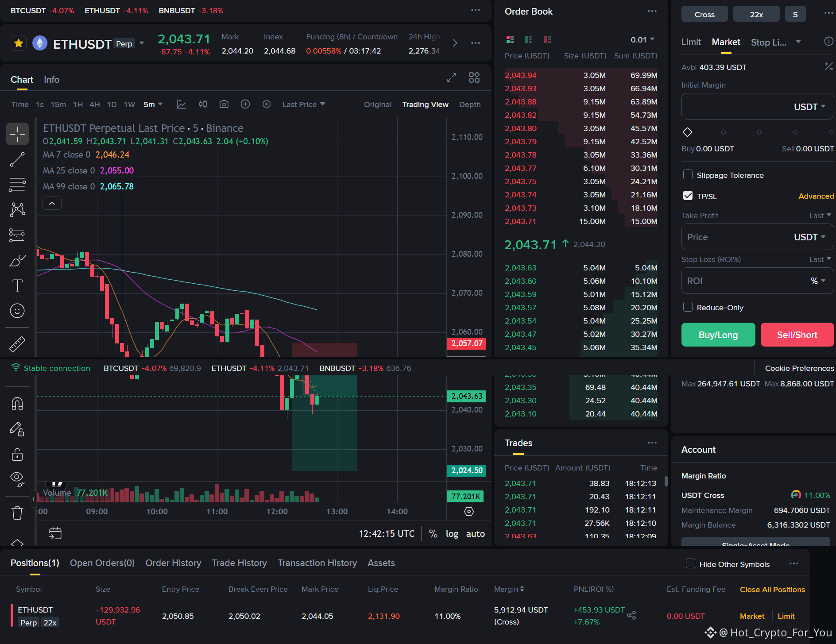
Task: Toggle the ETHUSDT favorite star
Action: click(19, 43)
